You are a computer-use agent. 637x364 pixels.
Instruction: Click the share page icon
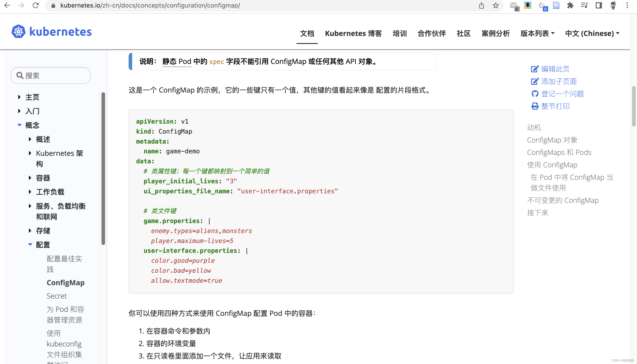482,5
